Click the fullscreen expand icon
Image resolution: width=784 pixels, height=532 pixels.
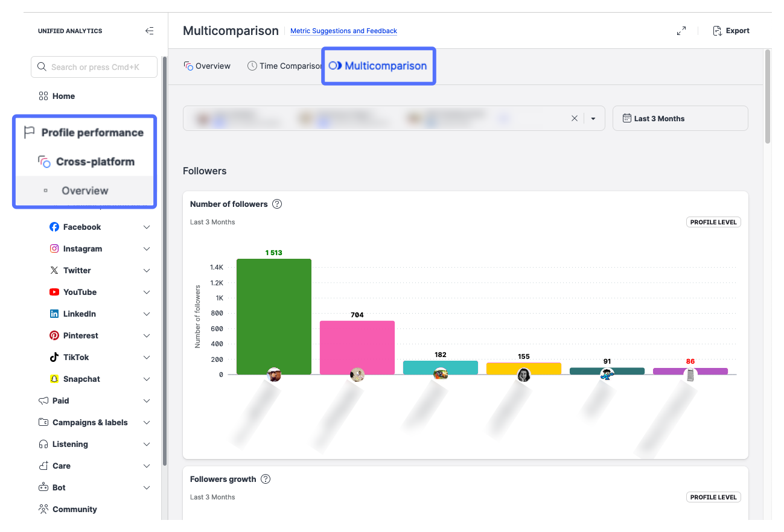[681, 31]
